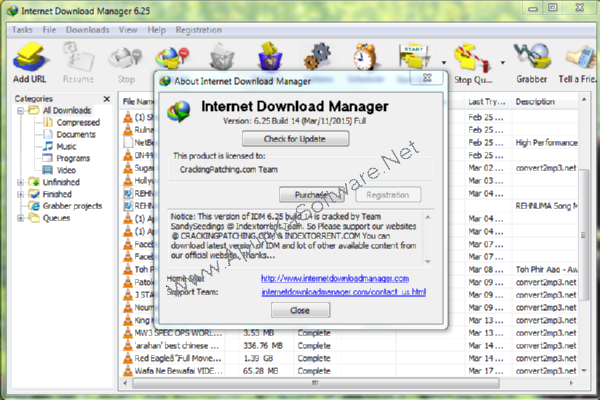Close the Categories panel with X
This screenshot has height=400, width=600.
point(107,99)
